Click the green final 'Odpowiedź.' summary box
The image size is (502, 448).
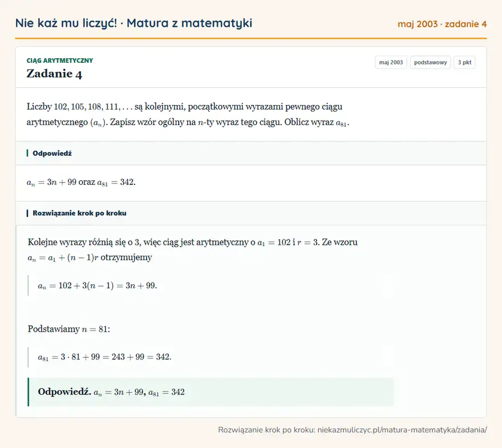tap(210, 392)
